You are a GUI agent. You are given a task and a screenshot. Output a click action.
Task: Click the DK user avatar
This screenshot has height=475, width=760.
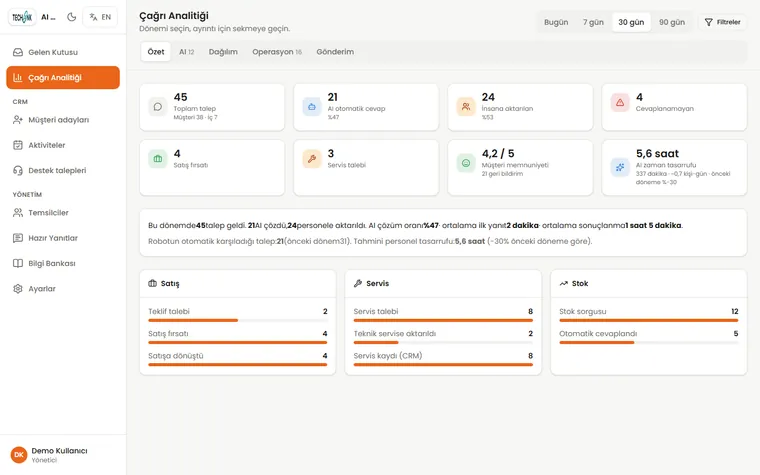point(19,455)
